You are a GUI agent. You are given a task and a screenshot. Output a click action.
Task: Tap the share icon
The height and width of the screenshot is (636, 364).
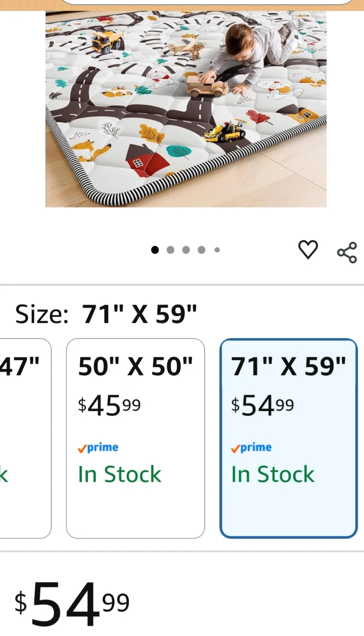point(347,252)
